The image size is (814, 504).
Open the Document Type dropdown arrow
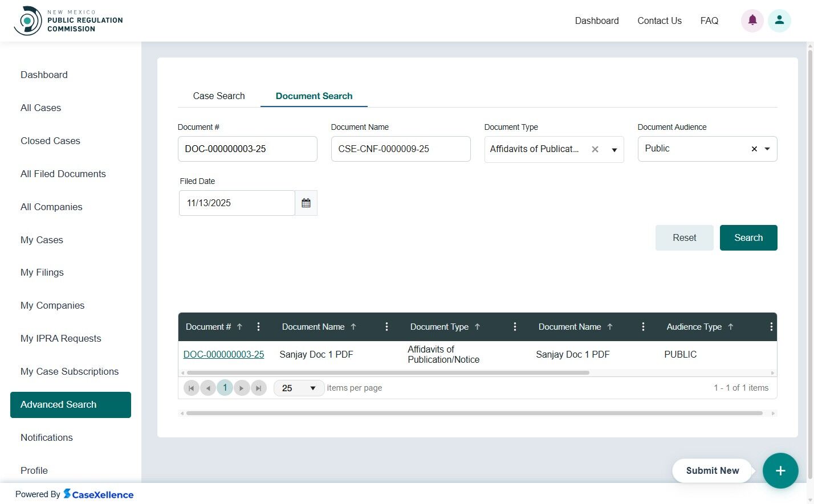click(x=614, y=149)
